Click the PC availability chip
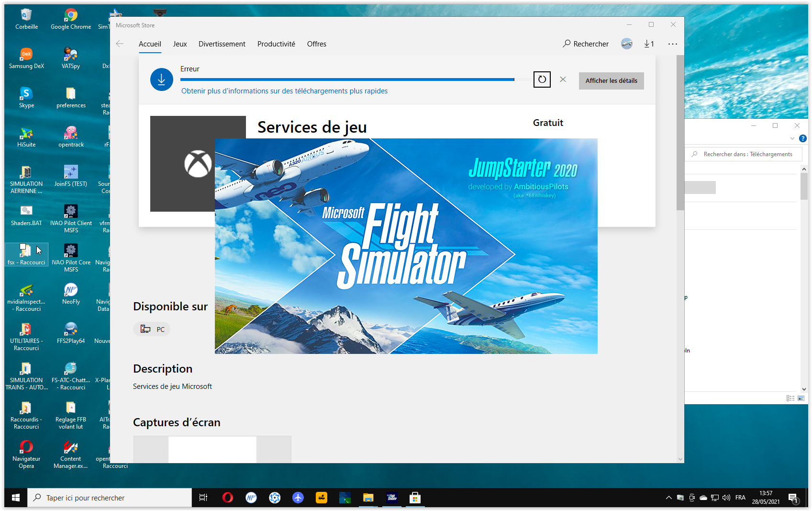 click(x=152, y=329)
